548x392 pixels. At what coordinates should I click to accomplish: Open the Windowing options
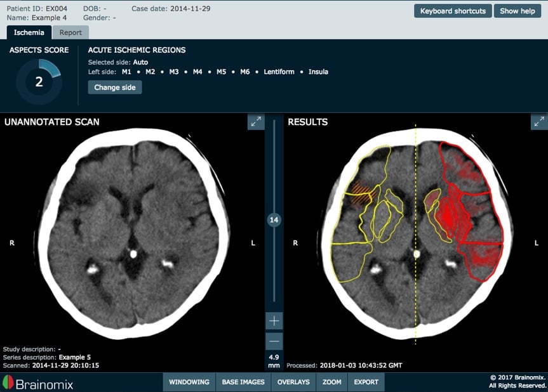(189, 382)
